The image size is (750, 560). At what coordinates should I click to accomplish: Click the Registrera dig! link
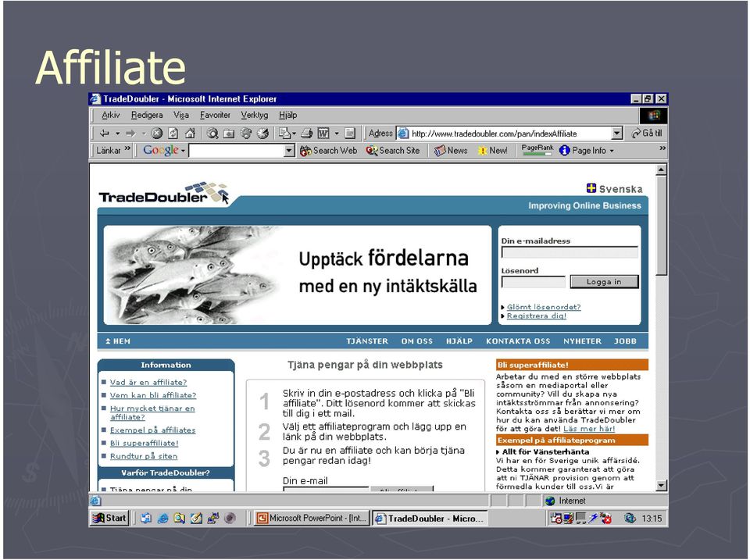pyautogui.click(x=537, y=316)
